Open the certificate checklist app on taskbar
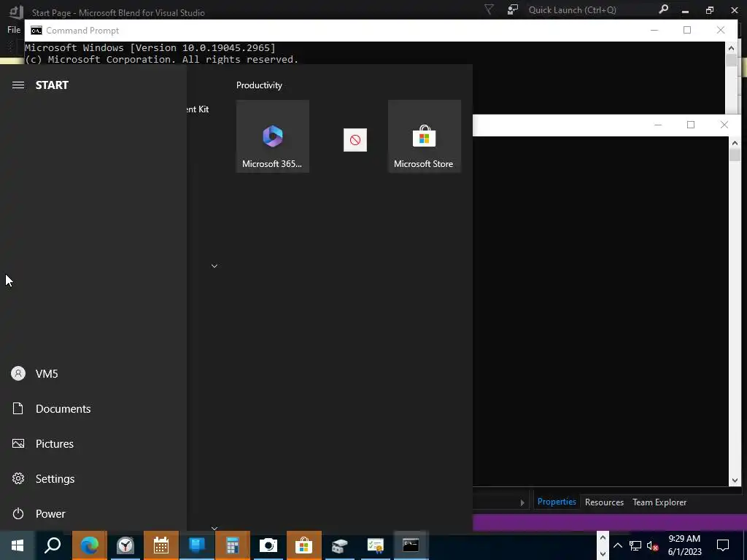Image resolution: width=747 pixels, height=560 pixels. point(376,545)
